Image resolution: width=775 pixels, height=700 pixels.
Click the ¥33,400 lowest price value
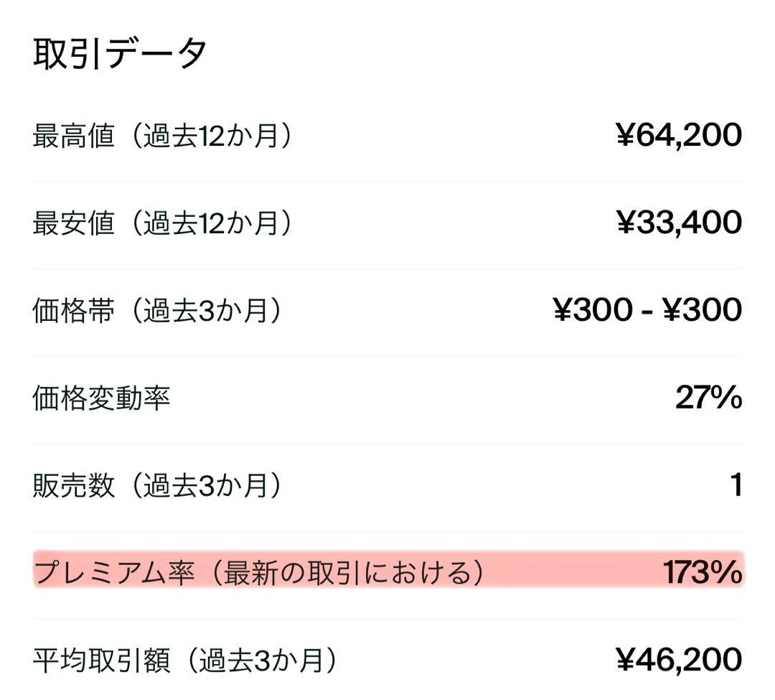tap(679, 223)
